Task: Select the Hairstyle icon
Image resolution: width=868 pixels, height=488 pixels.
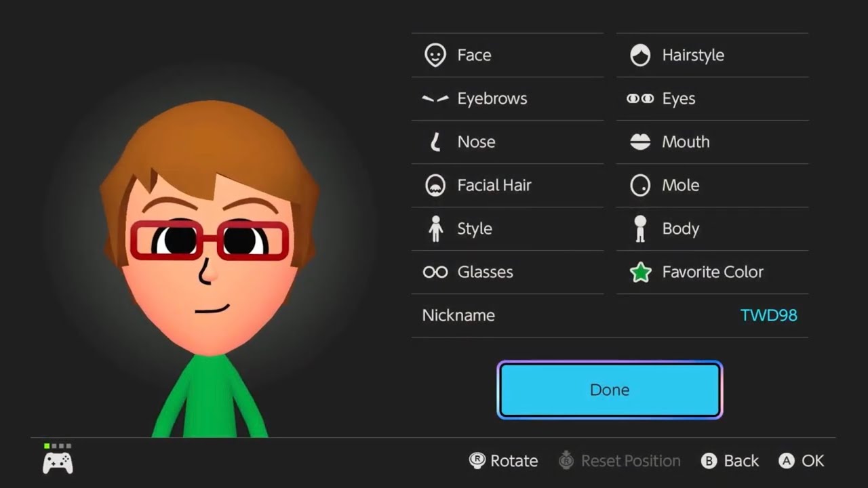Action: pos(640,55)
